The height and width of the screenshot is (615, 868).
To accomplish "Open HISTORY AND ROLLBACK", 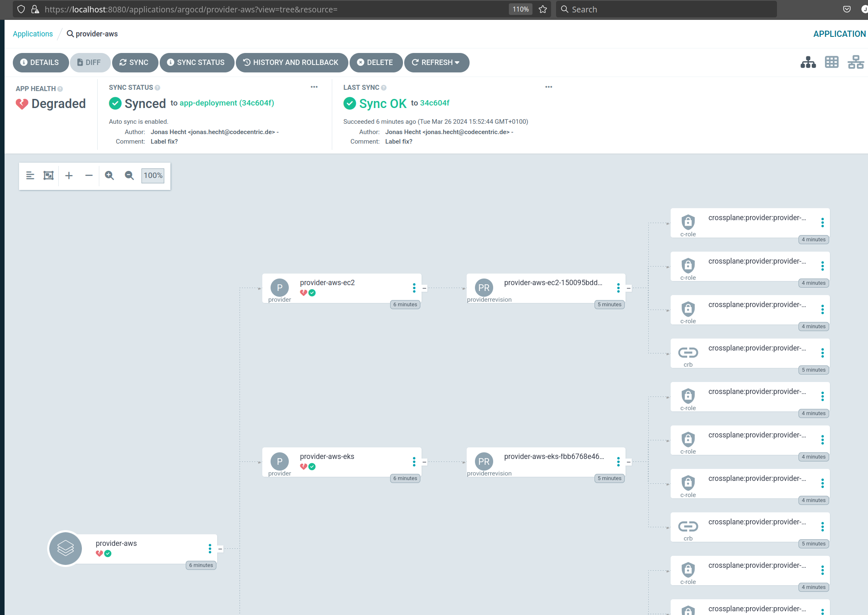I will point(291,62).
